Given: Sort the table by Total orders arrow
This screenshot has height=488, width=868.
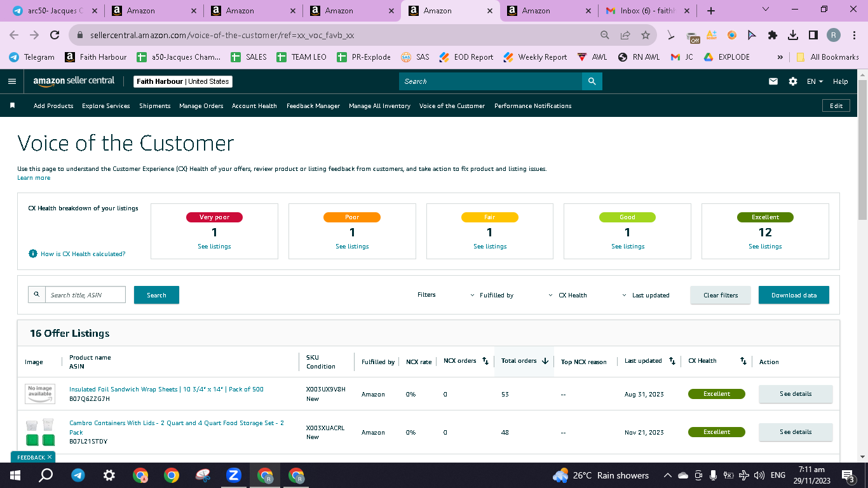Looking at the screenshot, I should tap(545, 361).
